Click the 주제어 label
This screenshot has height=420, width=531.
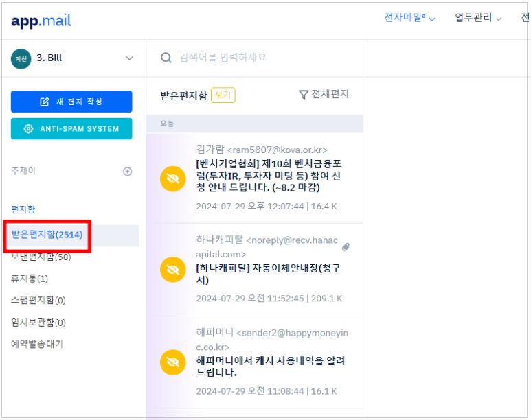click(23, 171)
